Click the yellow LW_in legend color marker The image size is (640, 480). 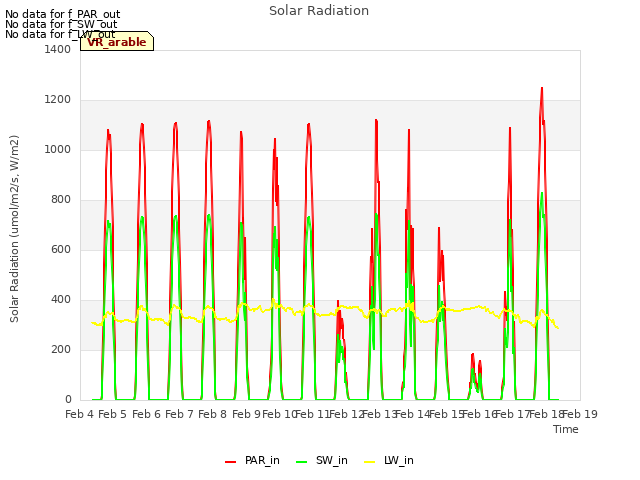(369, 462)
